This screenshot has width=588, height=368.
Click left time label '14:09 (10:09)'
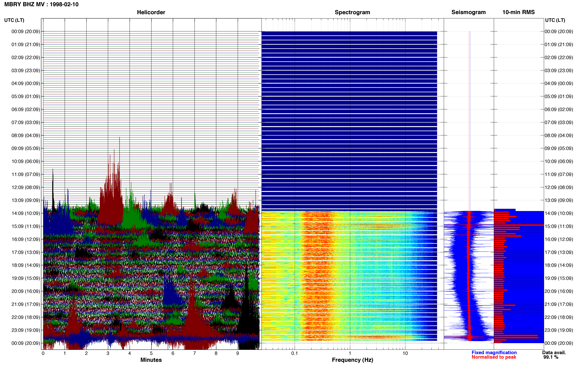[x=26, y=213]
